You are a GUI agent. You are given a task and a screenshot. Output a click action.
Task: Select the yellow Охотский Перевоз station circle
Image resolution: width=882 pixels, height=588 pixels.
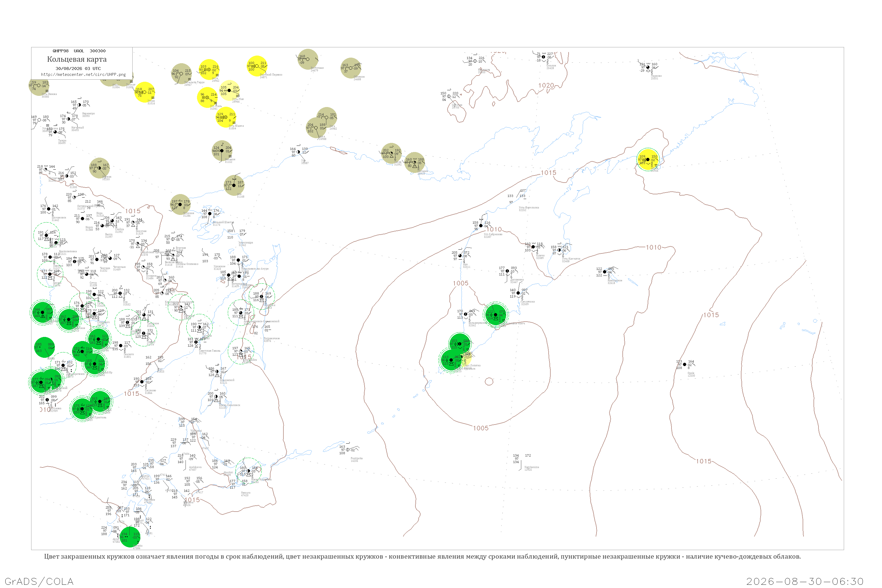click(x=257, y=66)
